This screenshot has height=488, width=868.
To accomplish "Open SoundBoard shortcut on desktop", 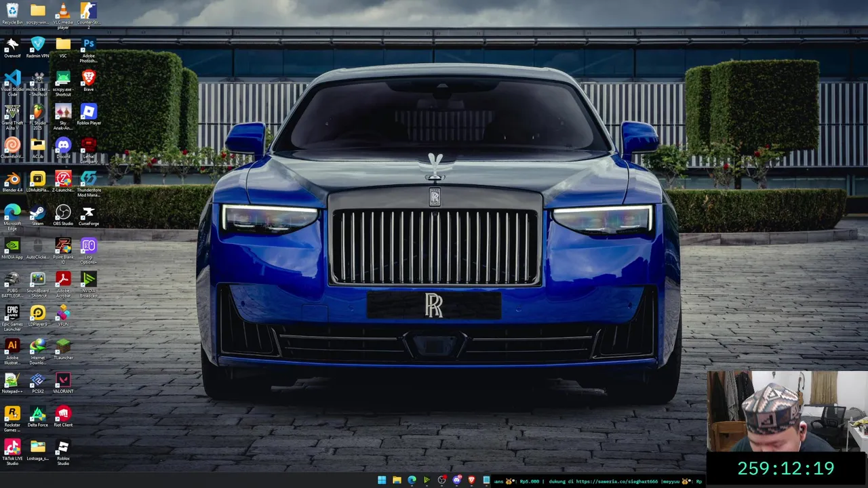I will (x=38, y=284).
